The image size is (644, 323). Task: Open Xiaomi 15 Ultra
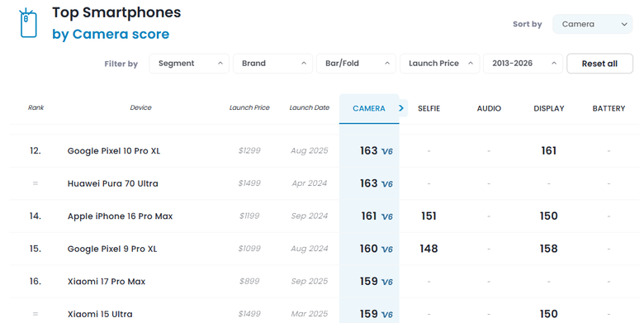tap(100, 315)
